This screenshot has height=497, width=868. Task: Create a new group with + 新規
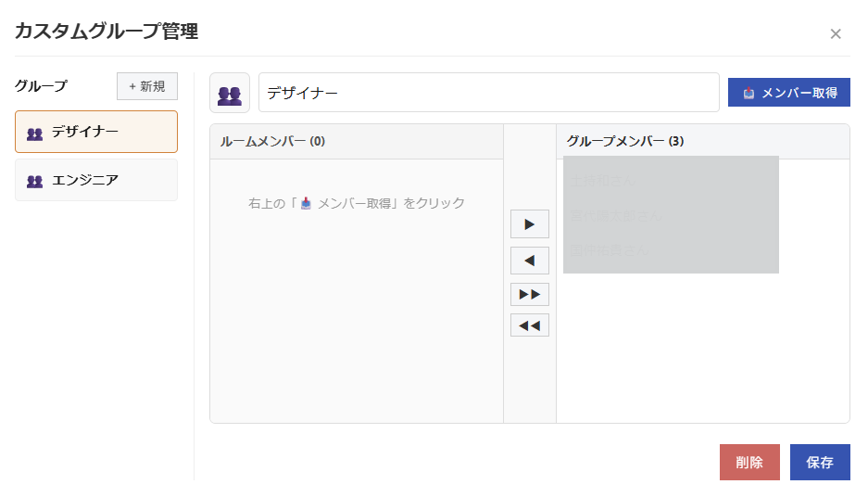[147, 86]
